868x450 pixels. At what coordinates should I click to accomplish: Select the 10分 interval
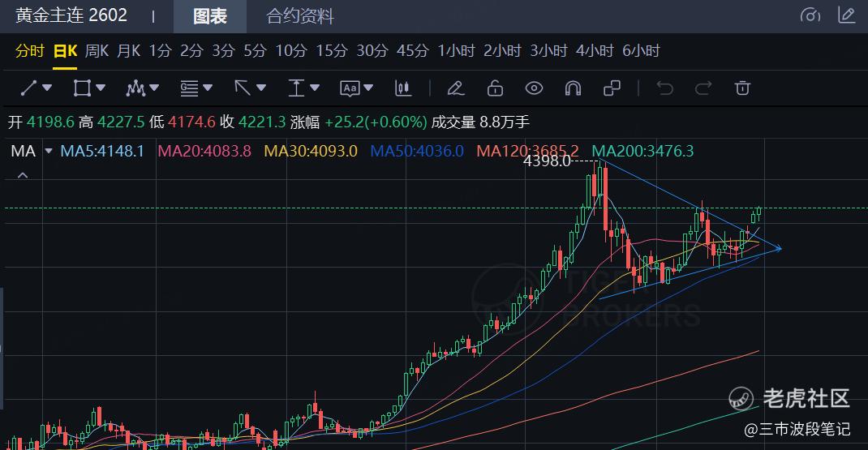coord(291,51)
